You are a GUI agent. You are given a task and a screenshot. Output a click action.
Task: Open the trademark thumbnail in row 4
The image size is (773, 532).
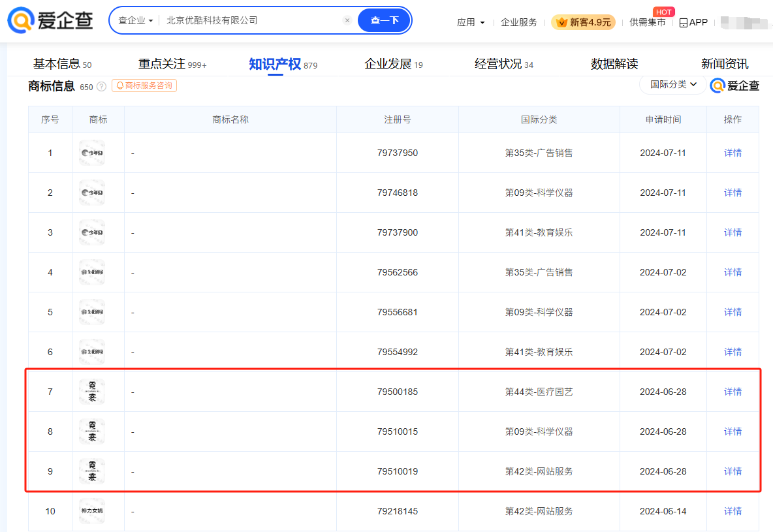(x=92, y=272)
